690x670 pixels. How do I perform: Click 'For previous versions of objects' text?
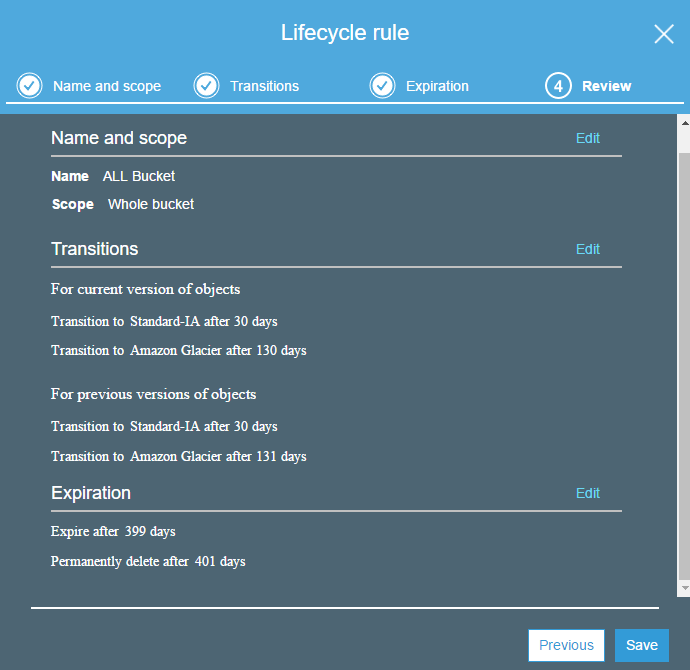[x=153, y=394]
